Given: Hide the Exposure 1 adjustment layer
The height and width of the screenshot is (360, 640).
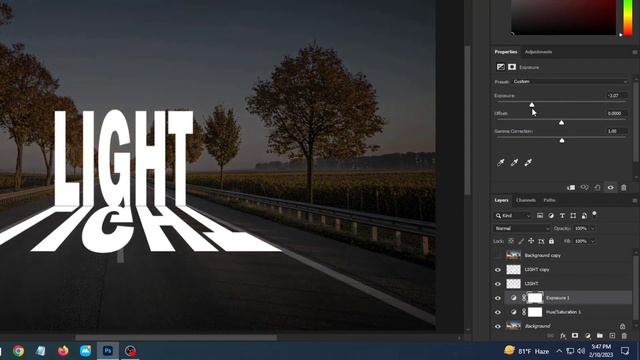Looking at the screenshot, I should click(498, 298).
